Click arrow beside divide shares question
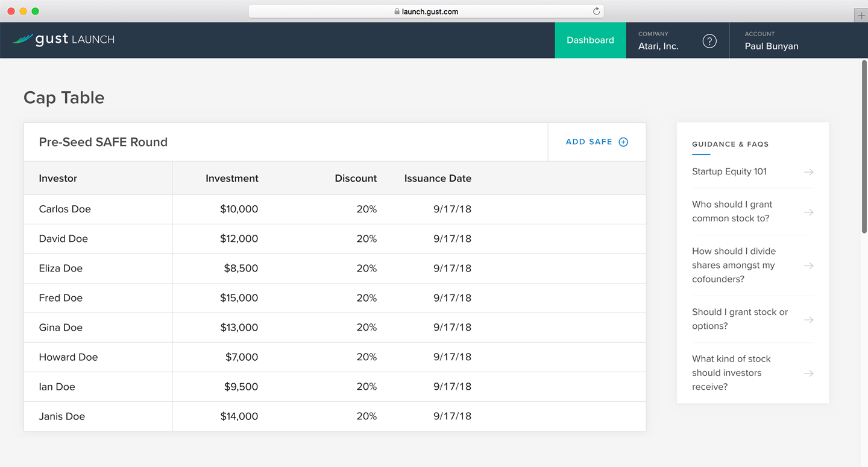This screenshot has width=868, height=467. click(x=808, y=265)
